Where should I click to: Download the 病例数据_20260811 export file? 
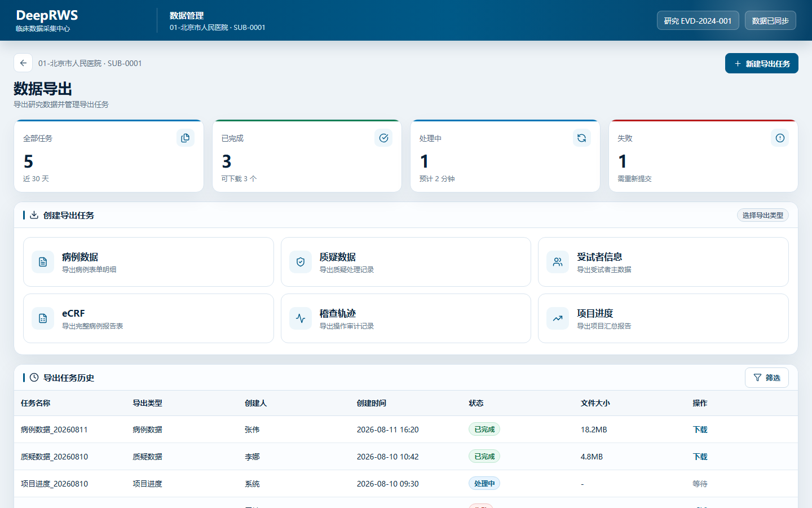[x=700, y=430]
